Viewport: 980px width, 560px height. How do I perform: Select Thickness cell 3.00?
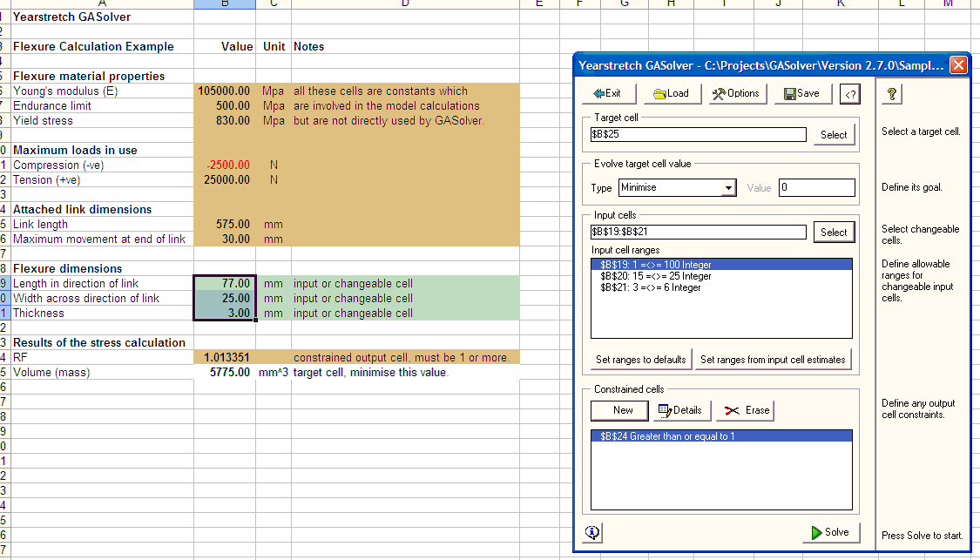pyautogui.click(x=225, y=314)
